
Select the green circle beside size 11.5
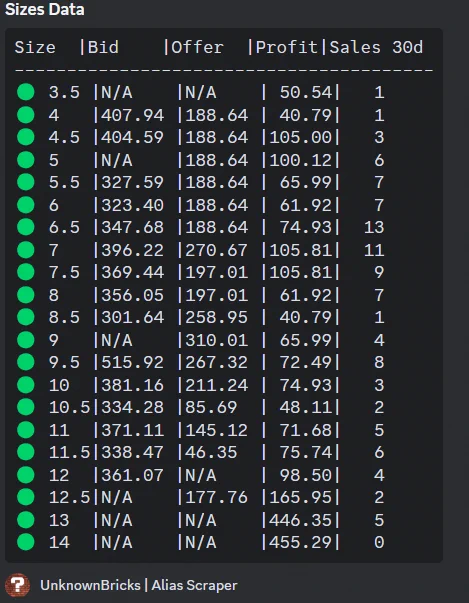(26, 452)
